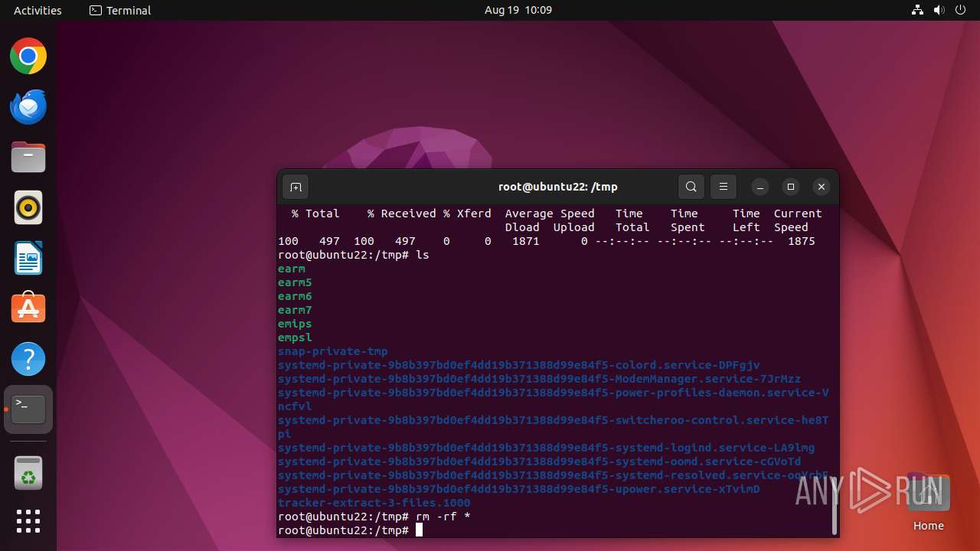Click the ModemManager.service-7JrMzz entry
Screen dimensions: 980x551
[540, 379]
